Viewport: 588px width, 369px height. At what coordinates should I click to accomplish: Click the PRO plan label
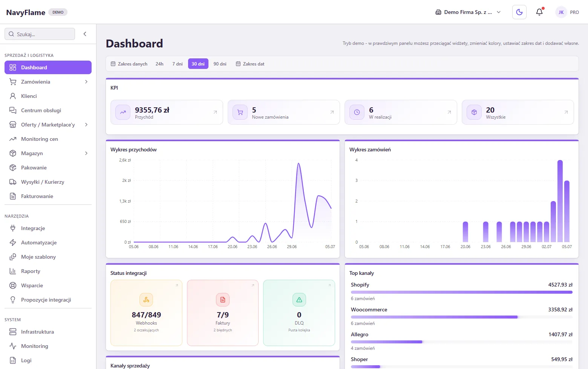(x=574, y=12)
